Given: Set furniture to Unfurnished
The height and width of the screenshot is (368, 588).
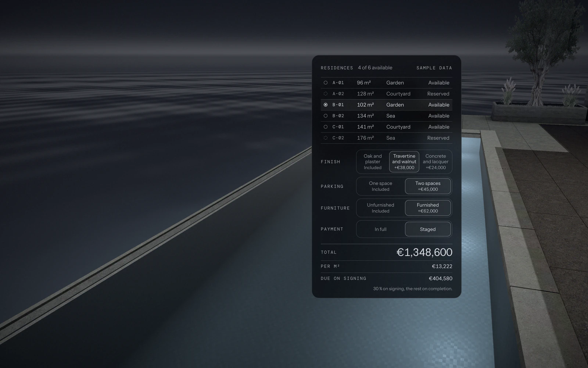Looking at the screenshot, I should tap(380, 208).
